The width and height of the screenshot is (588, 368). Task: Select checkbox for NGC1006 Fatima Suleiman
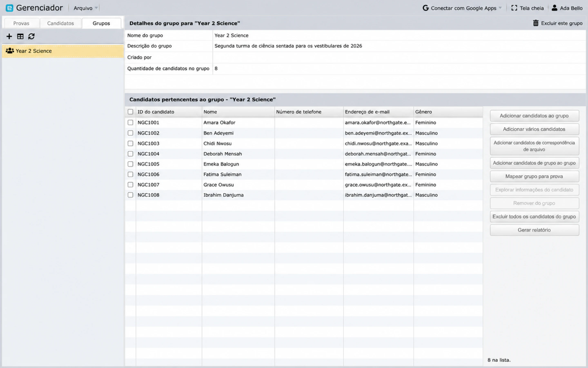[x=130, y=174]
